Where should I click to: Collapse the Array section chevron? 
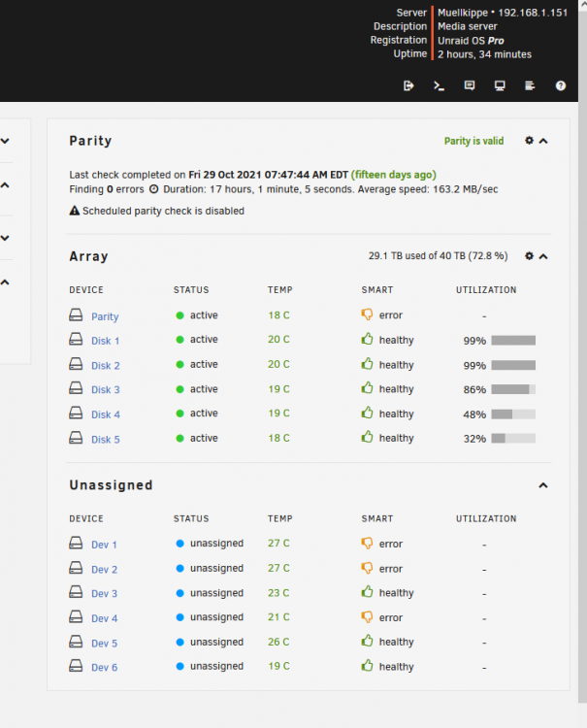coord(543,256)
